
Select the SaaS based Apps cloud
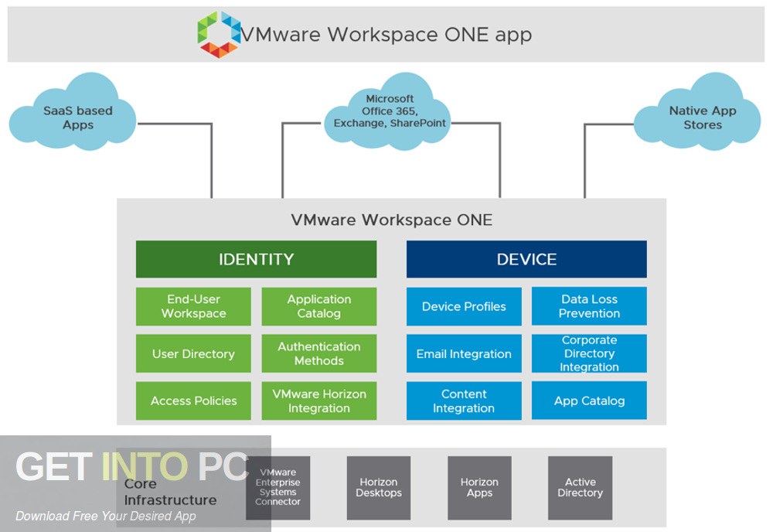[73, 112]
